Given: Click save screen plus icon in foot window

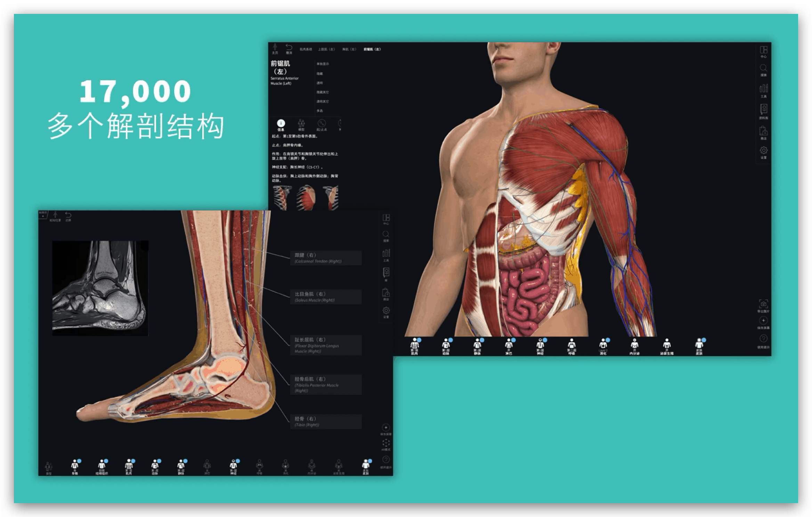Looking at the screenshot, I should click(x=386, y=429).
